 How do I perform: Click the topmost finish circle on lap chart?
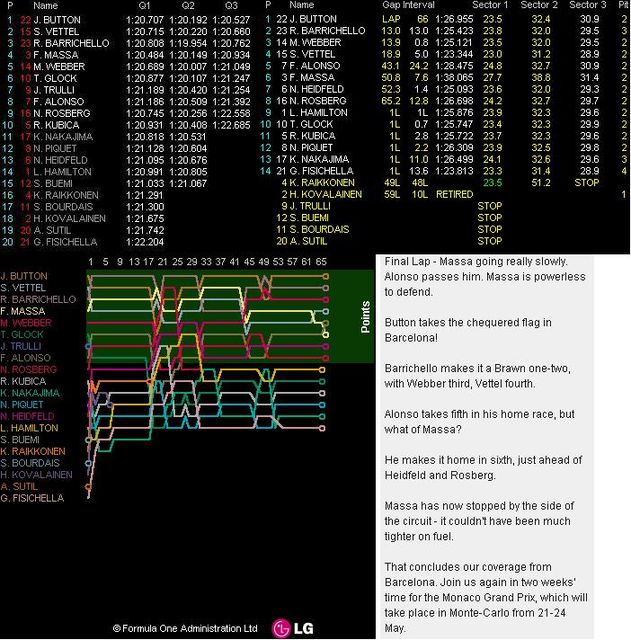click(x=326, y=277)
